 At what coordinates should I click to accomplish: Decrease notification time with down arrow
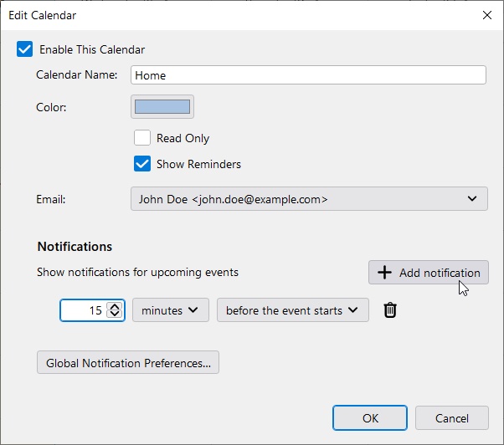click(115, 314)
